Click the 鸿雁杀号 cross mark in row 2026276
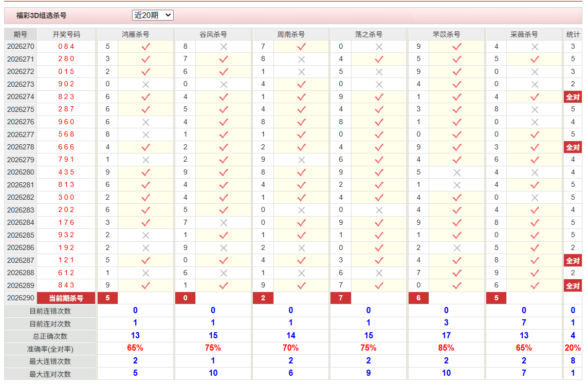 pyautogui.click(x=146, y=122)
